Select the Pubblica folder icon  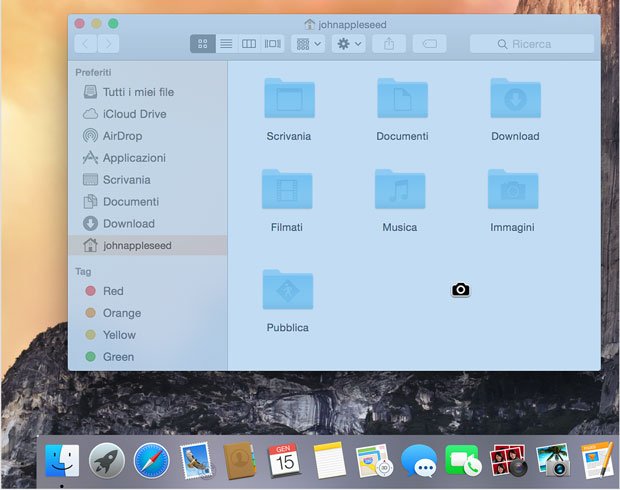tap(288, 289)
